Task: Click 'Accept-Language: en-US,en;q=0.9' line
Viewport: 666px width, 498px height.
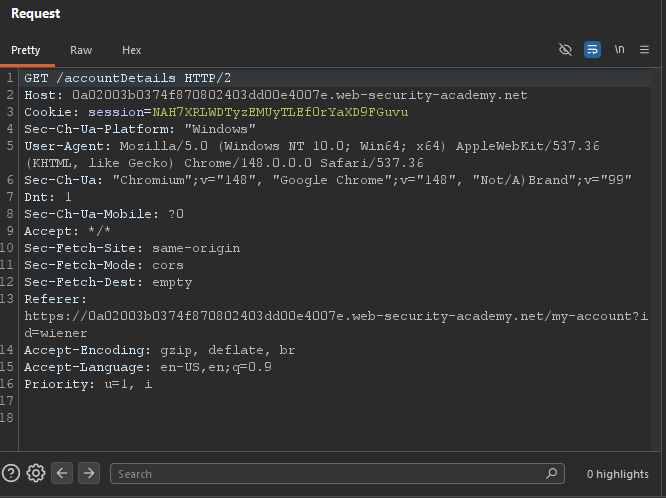Action: [x=148, y=367]
